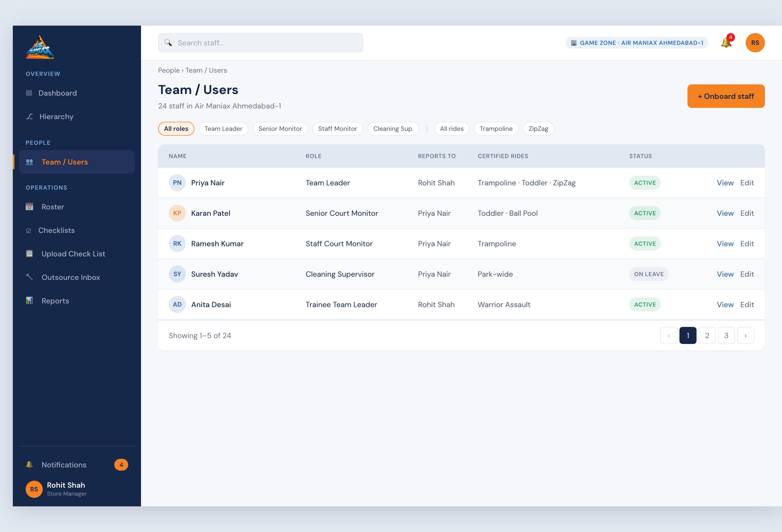Click the ON LEAVE status badge
This screenshot has width=782, height=532.
[649, 274]
